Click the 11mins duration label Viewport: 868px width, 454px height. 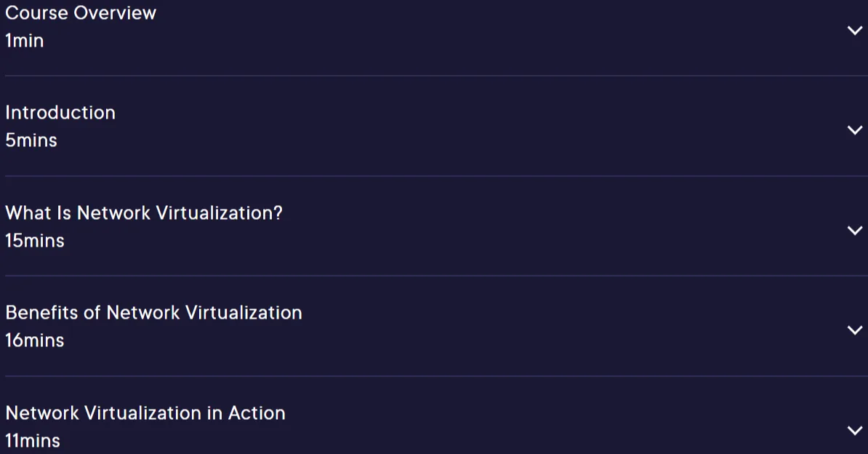click(33, 441)
